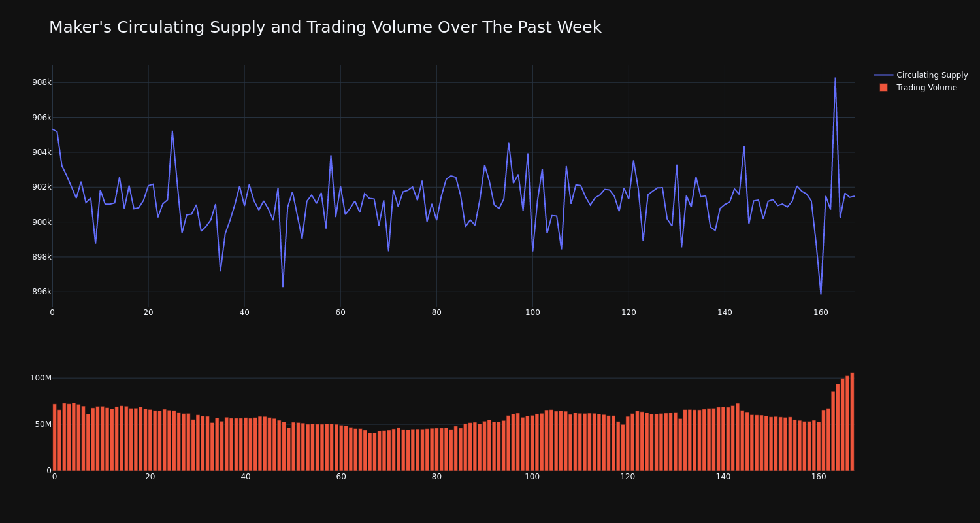Click x-axis label 140 under supply chart
The height and width of the screenshot is (523, 980).
[725, 312]
